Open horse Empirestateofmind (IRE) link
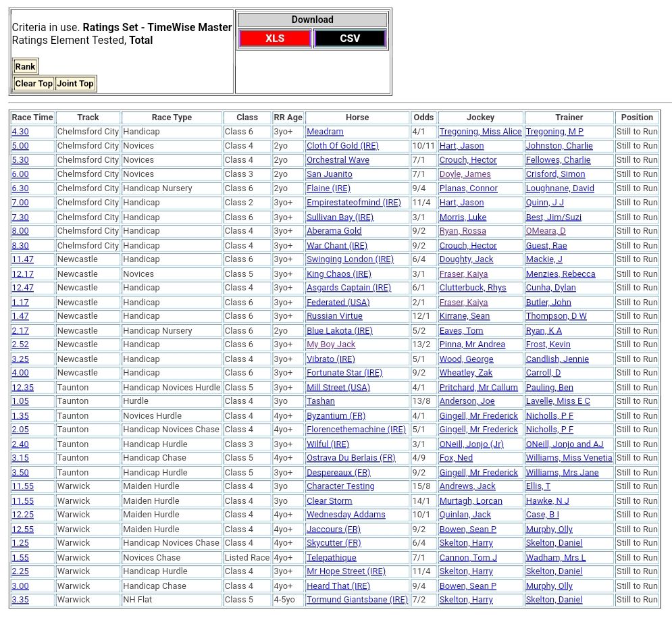Viewport: 672px width, 620px height. 353,203
